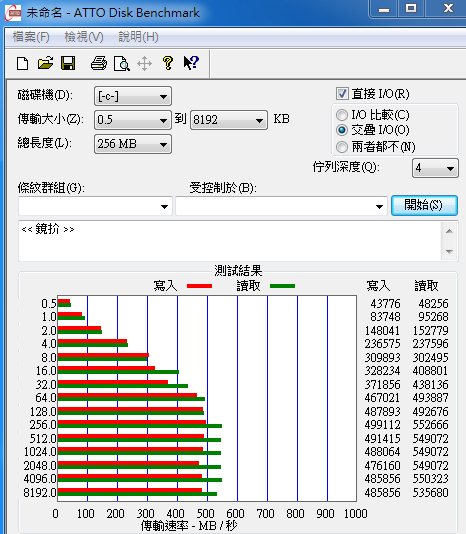The width and height of the screenshot is (466, 534).
Task: Open the 說明(H) menu
Action: [x=138, y=37]
